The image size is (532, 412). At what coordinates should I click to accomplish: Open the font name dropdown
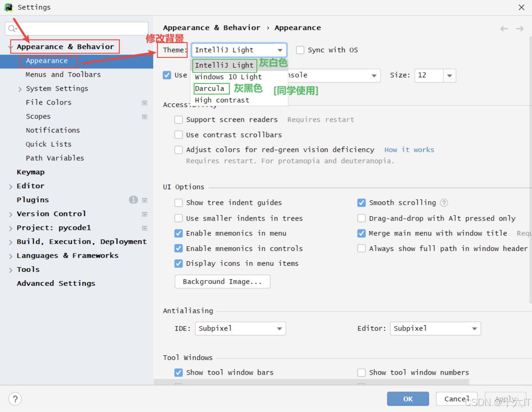point(373,76)
